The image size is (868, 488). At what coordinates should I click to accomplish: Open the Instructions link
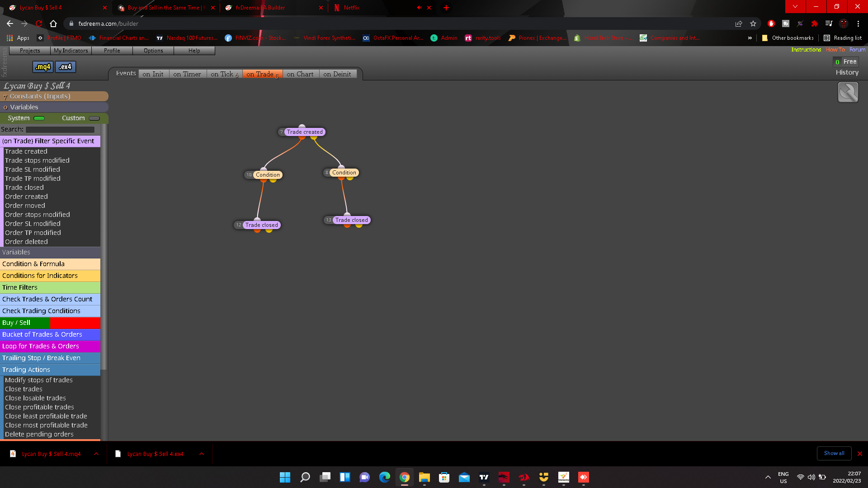tap(806, 50)
